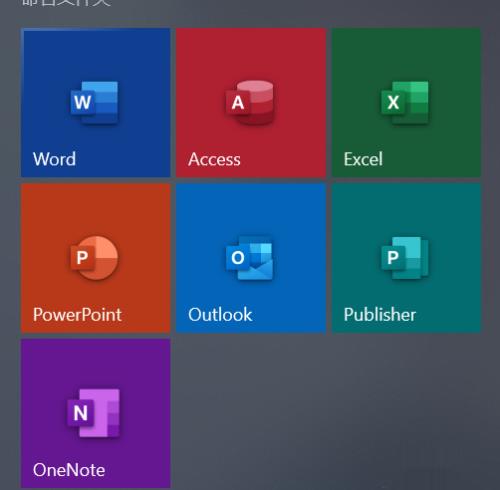The height and width of the screenshot is (490, 500).
Task: Launch Access from its red tile
Action: point(251,103)
